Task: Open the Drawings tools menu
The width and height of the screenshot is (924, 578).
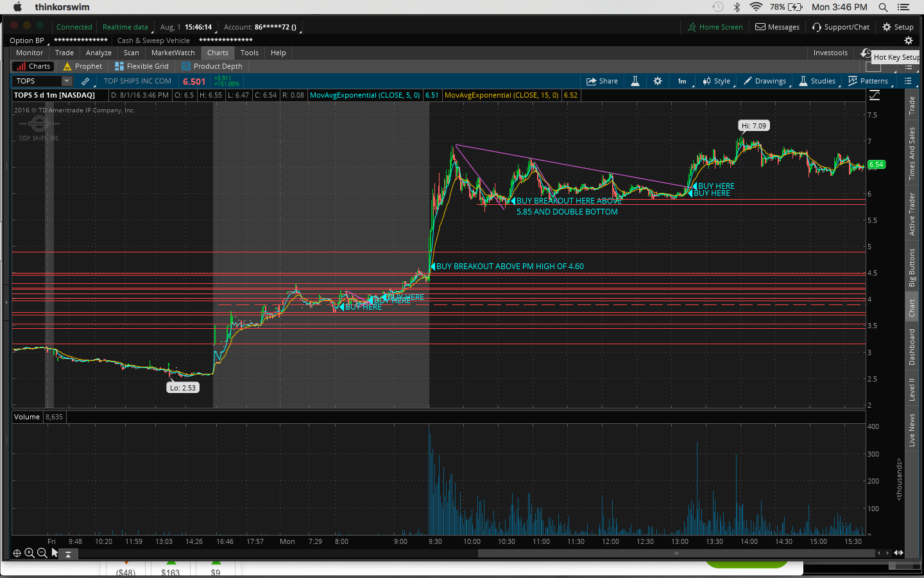Action: pos(765,81)
